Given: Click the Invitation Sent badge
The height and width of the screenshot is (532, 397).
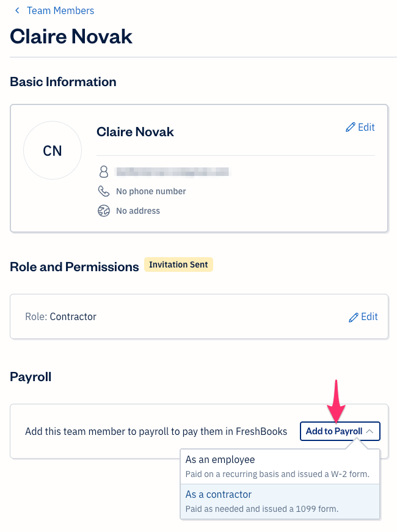Looking at the screenshot, I should click(x=178, y=264).
